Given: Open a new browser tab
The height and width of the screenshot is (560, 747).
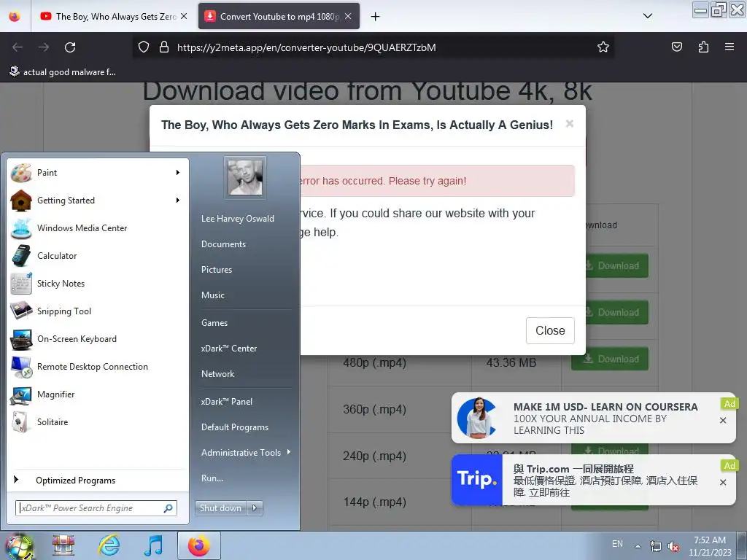Looking at the screenshot, I should 376,17.
